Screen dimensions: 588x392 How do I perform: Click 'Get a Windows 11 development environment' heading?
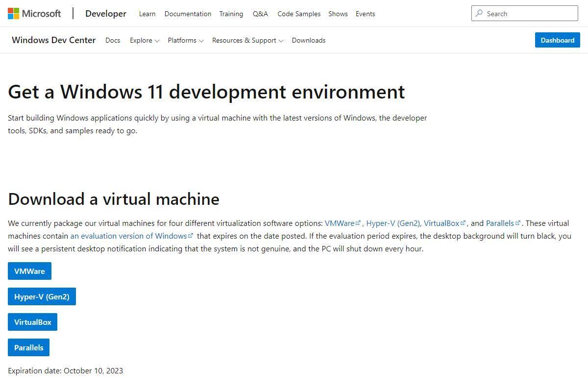click(x=206, y=92)
